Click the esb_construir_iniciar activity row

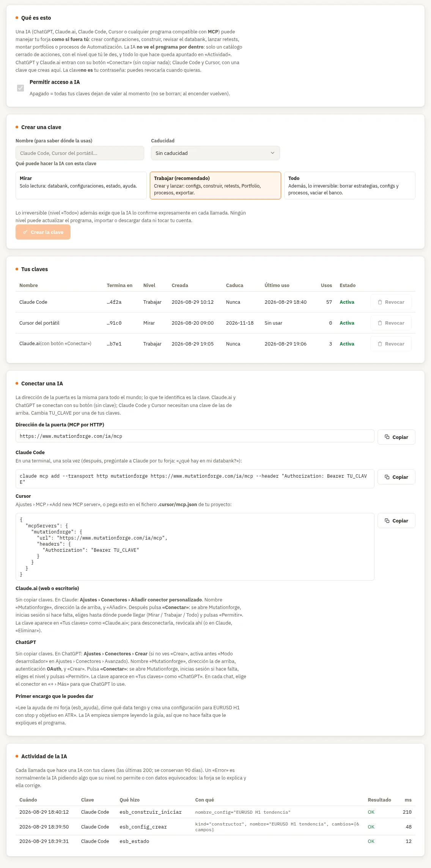(x=215, y=812)
